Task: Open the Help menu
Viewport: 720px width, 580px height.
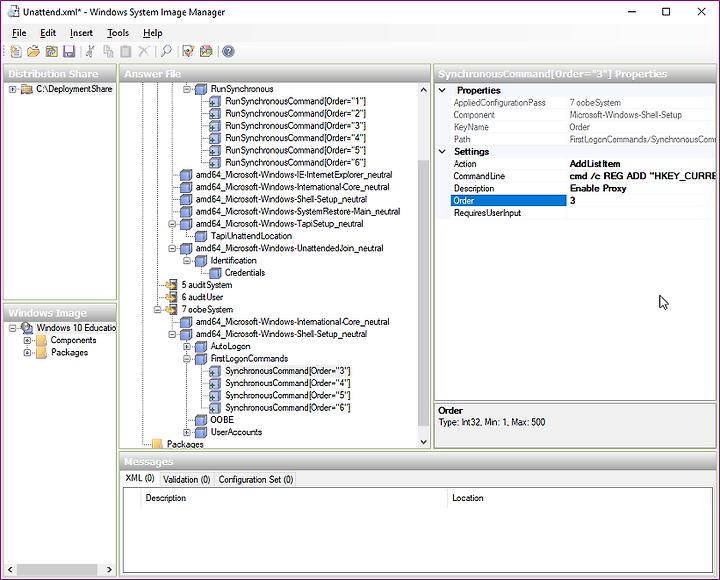Action: 152,33
